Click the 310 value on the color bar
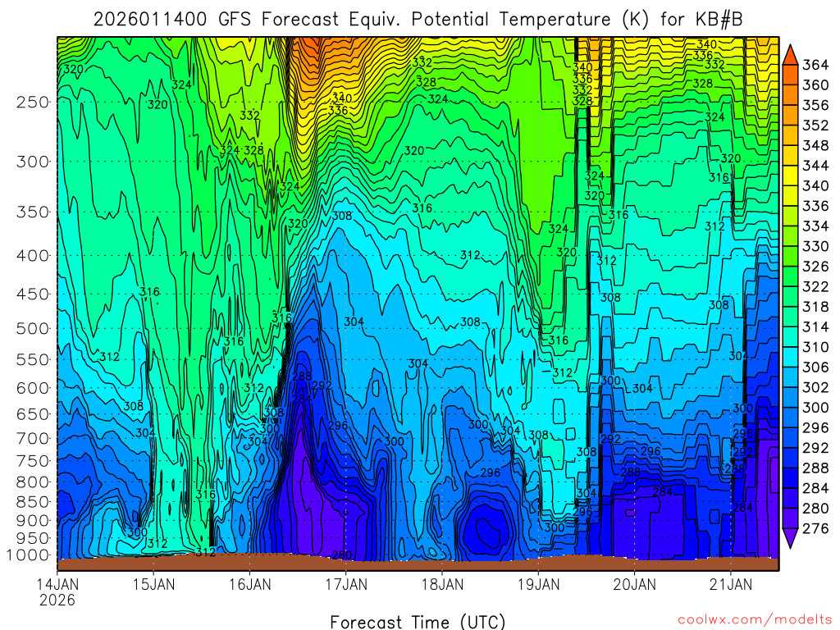The image size is (840, 630). click(x=815, y=347)
